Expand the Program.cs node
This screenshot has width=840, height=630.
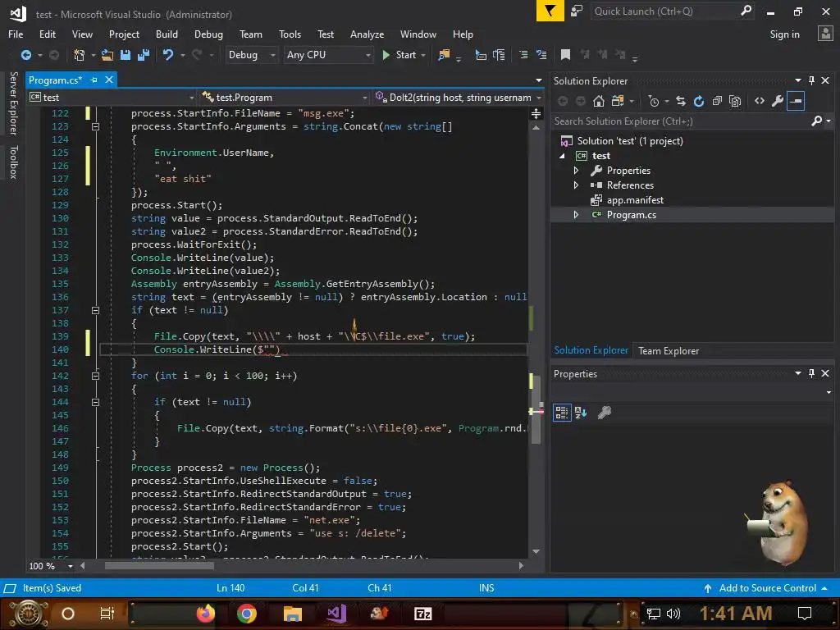(x=577, y=215)
